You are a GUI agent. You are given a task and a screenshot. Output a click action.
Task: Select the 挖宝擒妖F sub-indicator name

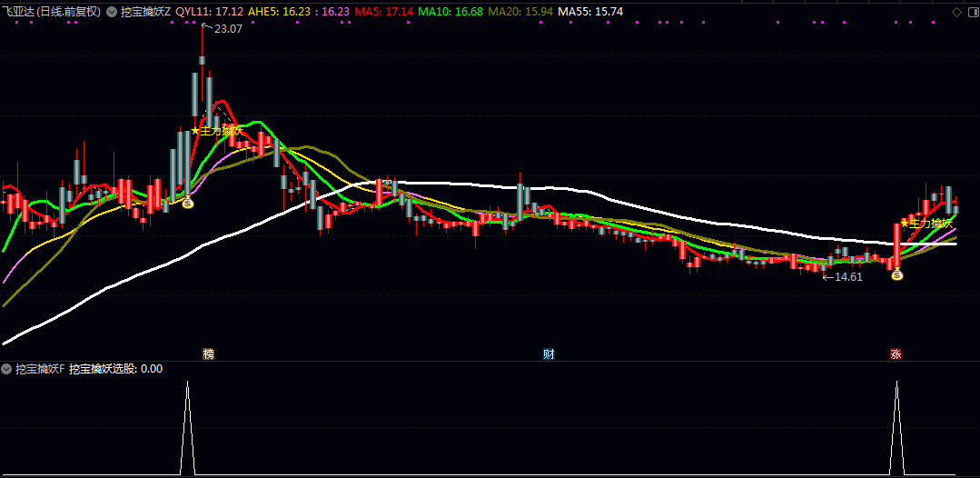[x=39, y=369]
